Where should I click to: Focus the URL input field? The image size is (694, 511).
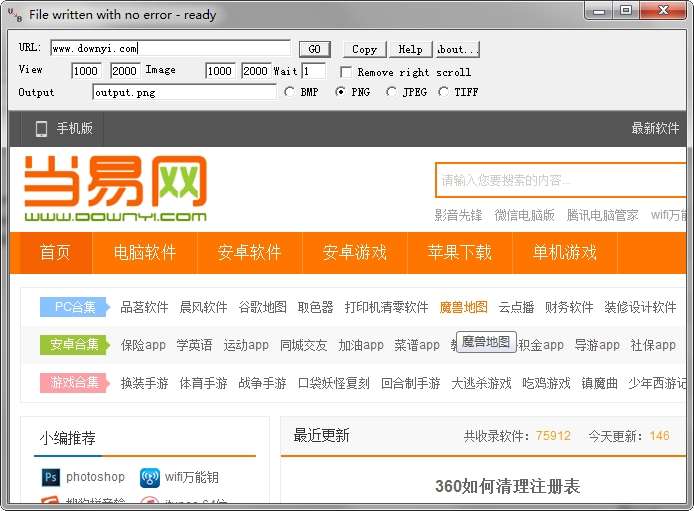170,48
